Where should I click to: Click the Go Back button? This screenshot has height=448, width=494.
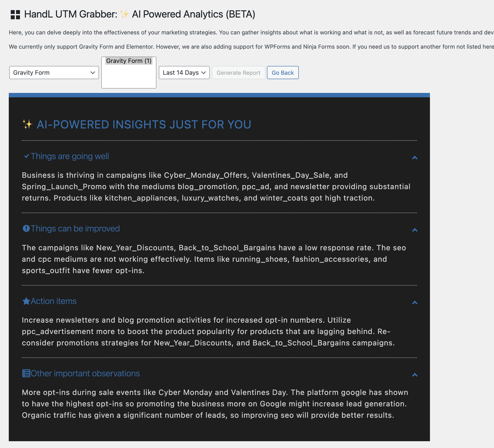pyautogui.click(x=283, y=73)
